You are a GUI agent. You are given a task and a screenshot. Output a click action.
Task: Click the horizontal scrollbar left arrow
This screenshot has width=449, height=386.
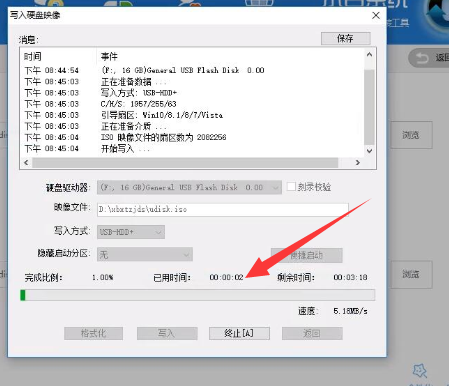(x=26, y=162)
